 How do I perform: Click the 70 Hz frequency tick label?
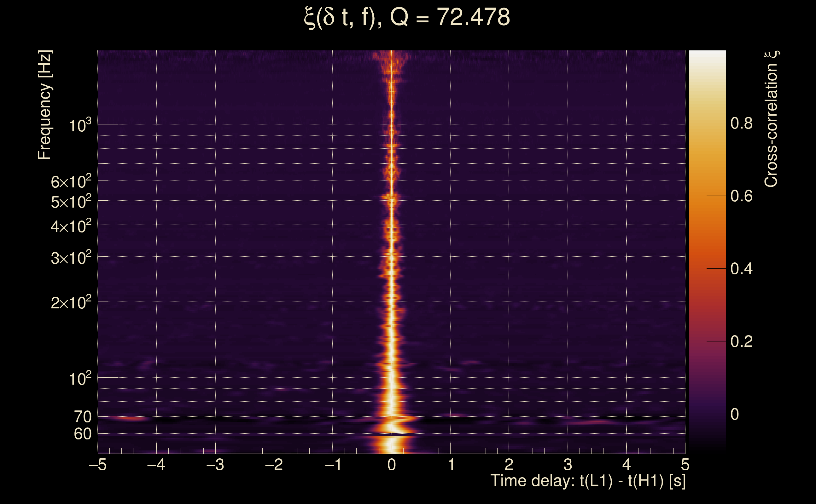tap(82, 417)
